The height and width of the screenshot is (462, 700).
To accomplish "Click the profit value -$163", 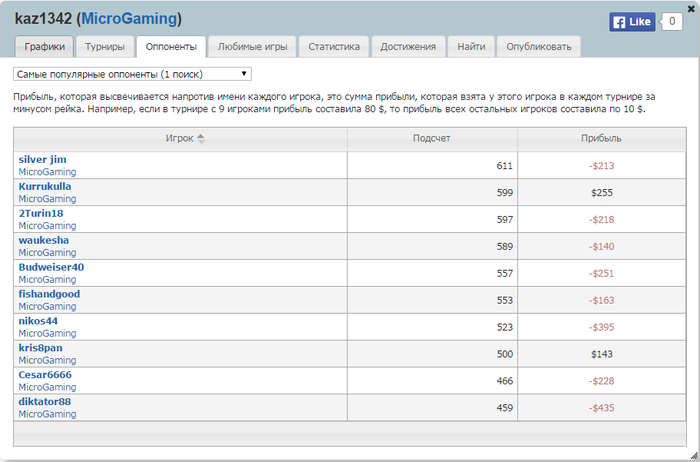I will pyautogui.click(x=601, y=300).
